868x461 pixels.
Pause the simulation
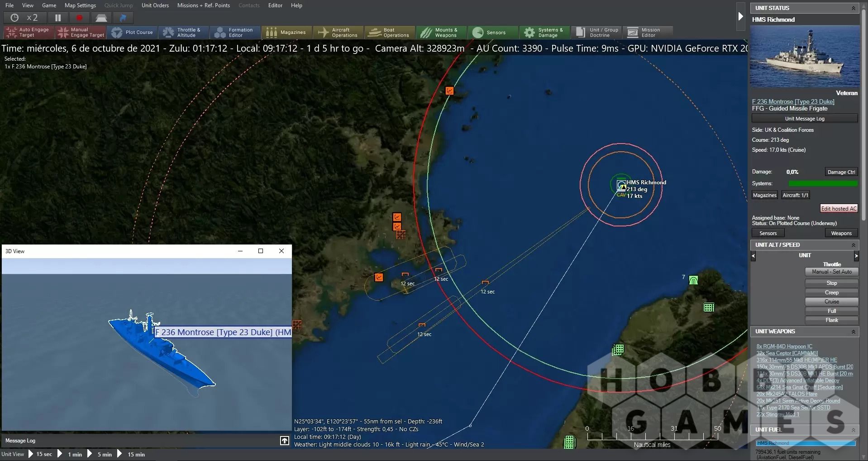tap(58, 18)
